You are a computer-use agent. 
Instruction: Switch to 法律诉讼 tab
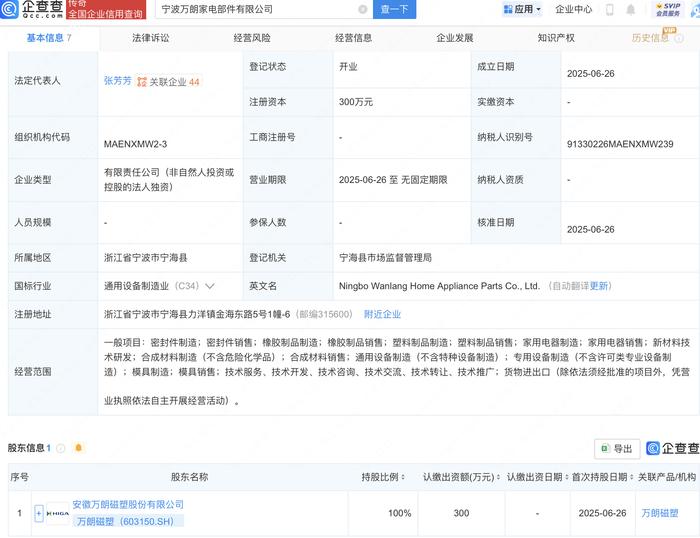150,38
